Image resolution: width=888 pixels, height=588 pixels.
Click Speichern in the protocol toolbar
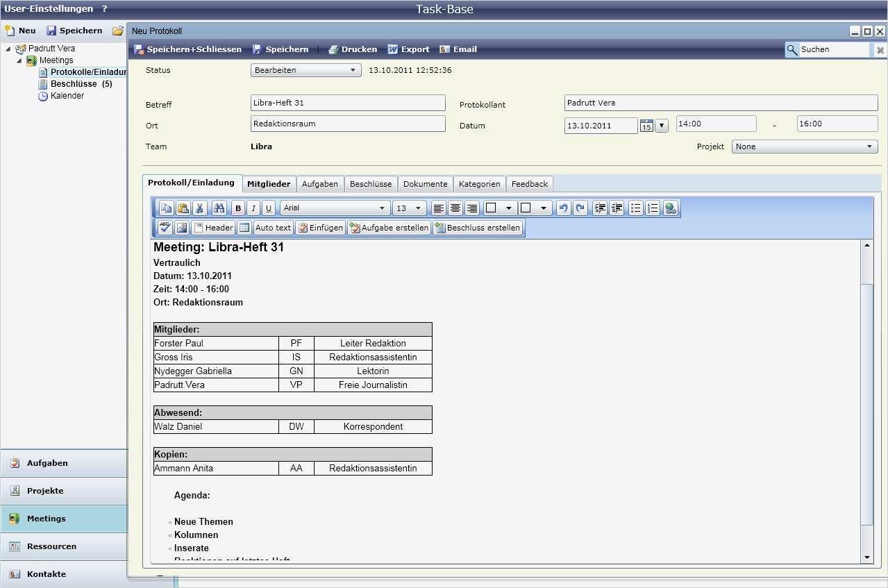click(280, 49)
